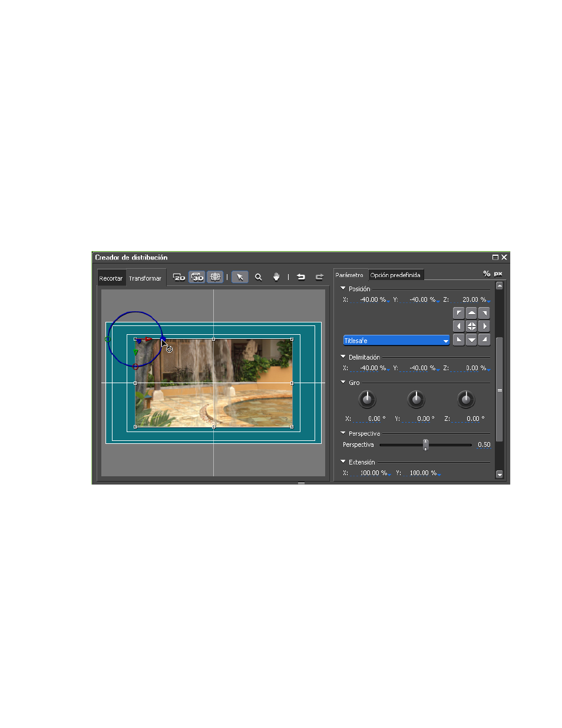Click the parameter panel scrollbar thumb

point(500,390)
